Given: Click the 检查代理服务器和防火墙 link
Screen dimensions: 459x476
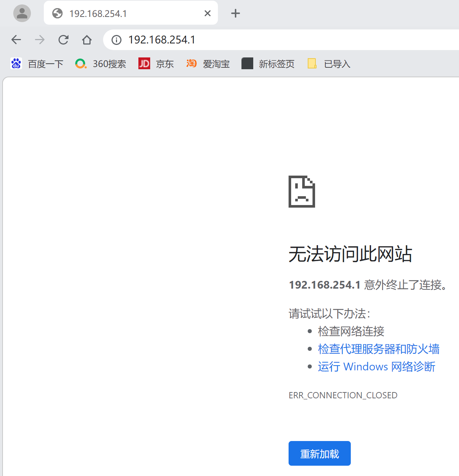Looking at the screenshot, I should pyautogui.click(x=378, y=349).
